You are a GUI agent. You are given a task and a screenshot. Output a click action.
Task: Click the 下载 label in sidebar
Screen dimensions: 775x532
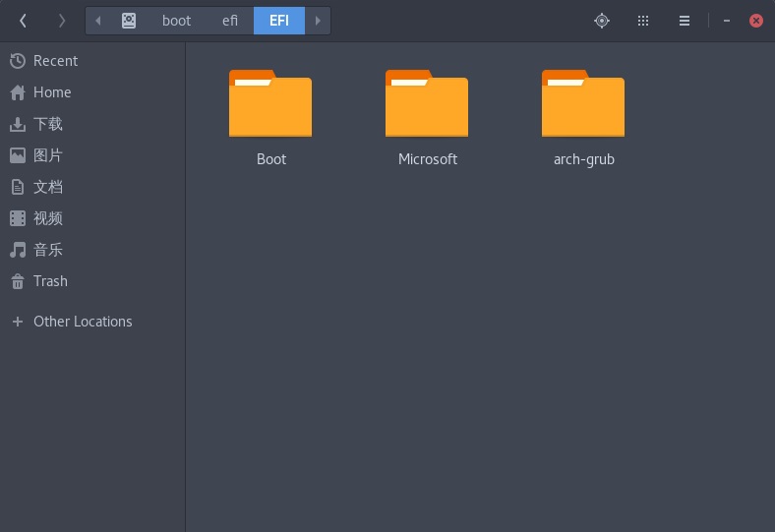tap(48, 124)
